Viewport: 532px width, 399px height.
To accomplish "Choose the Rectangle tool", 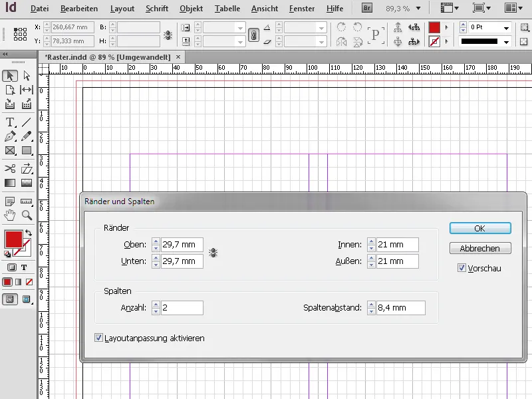I will coord(27,150).
